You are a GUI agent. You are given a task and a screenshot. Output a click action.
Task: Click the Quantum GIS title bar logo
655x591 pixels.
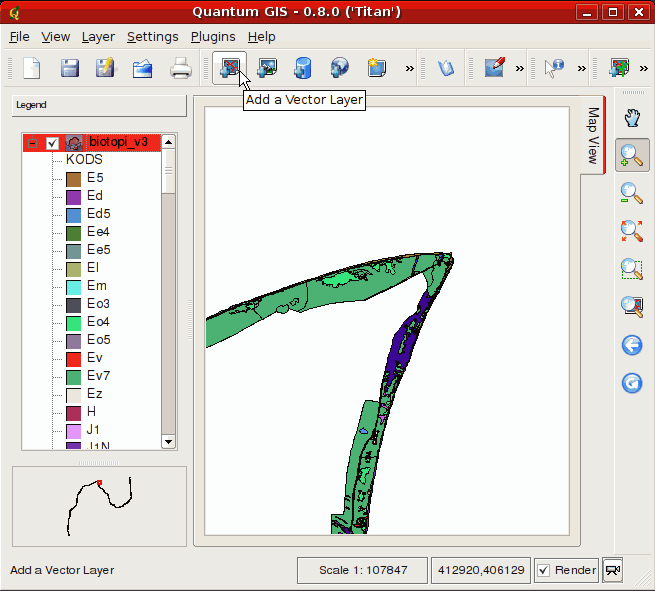pyautogui.click(x=15, y=13)
